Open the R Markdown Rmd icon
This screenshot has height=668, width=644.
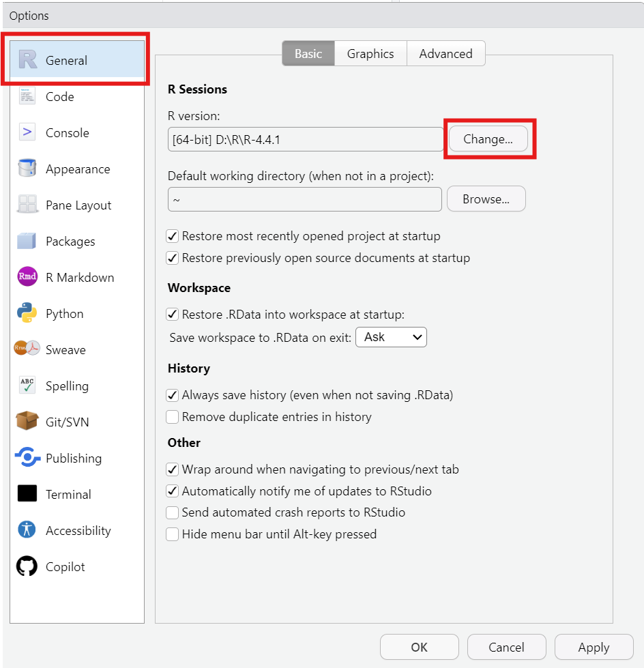click(x=27, y=276)
